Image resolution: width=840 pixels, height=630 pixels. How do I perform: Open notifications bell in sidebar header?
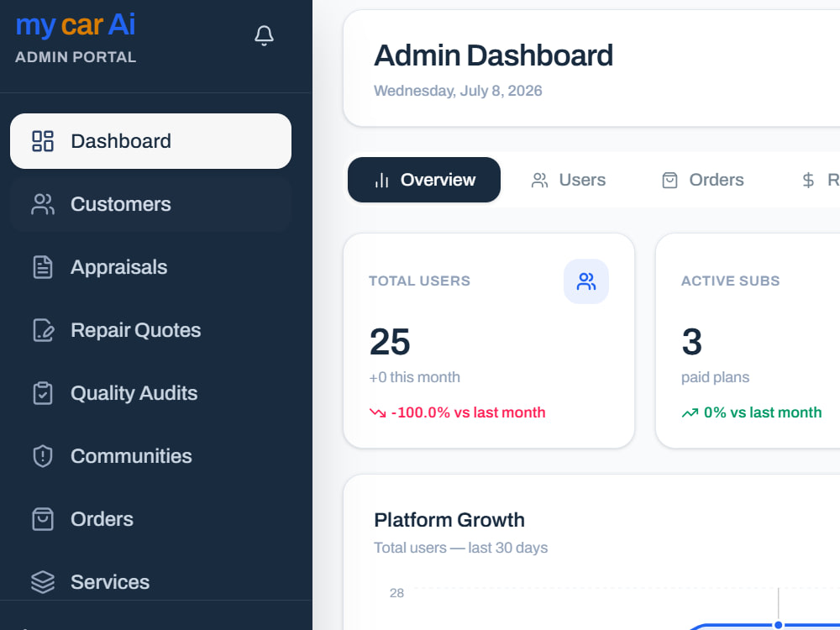pos(264,36)
